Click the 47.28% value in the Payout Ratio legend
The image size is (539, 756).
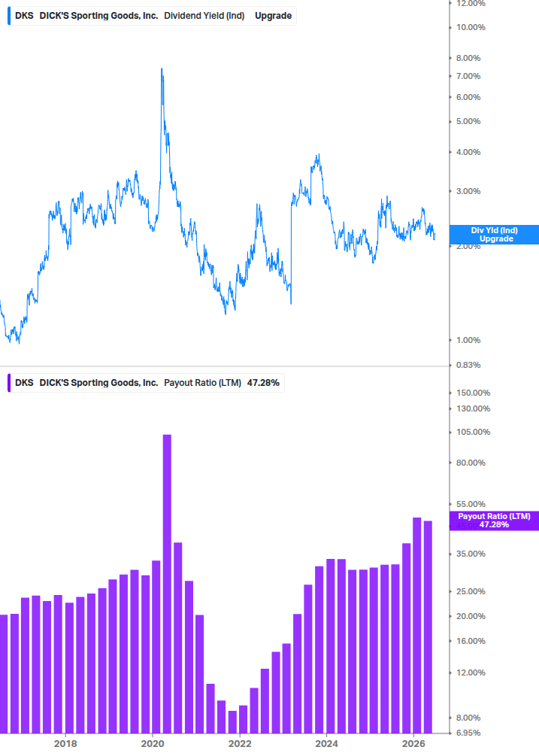point(263,383)
